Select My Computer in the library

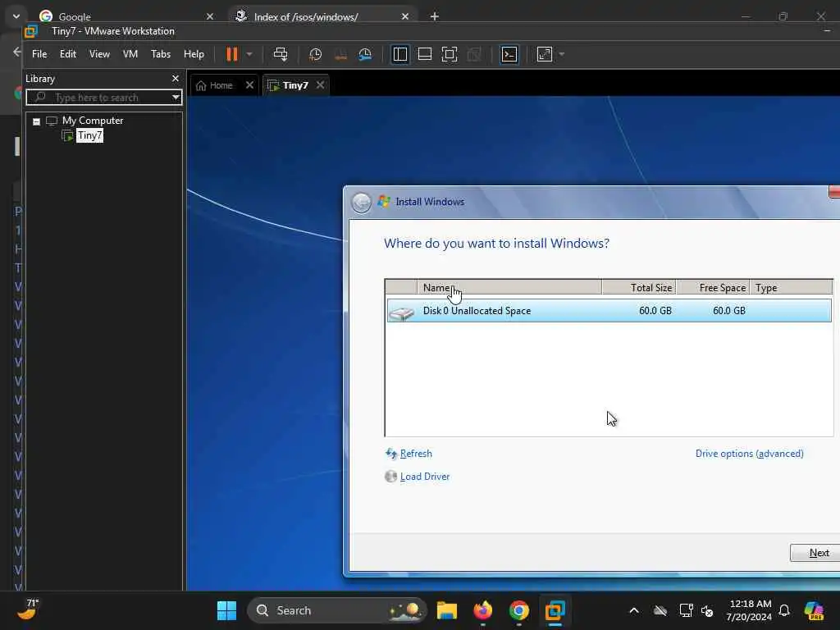[x=92, y=121]
